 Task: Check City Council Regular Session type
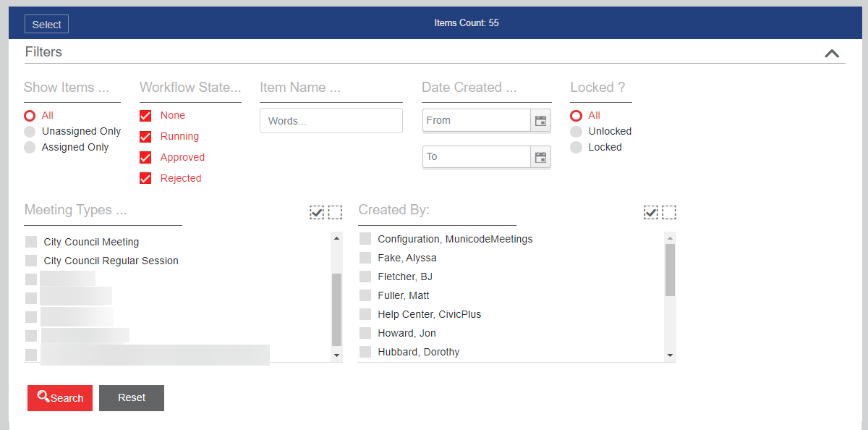click(x=31, y=261)
